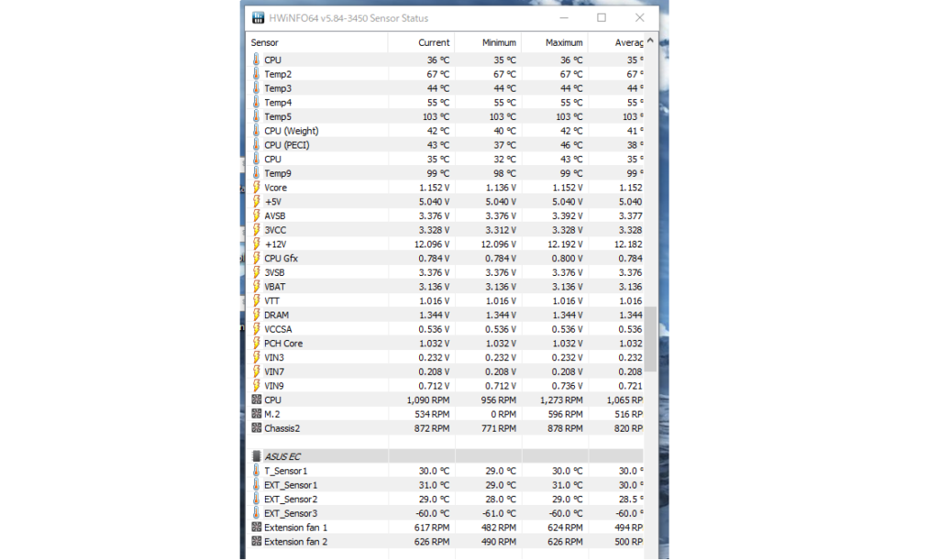
Task: Click the 596 RPM M.2 maximum value
Action: (565, 414)
